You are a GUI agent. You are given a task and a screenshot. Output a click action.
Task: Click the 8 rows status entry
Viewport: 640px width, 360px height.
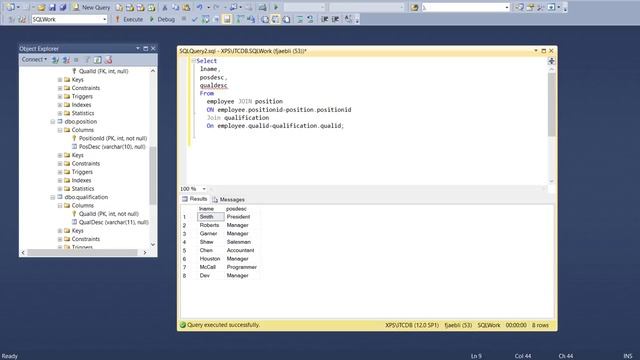pyautogui.click(x=540, y=325)
